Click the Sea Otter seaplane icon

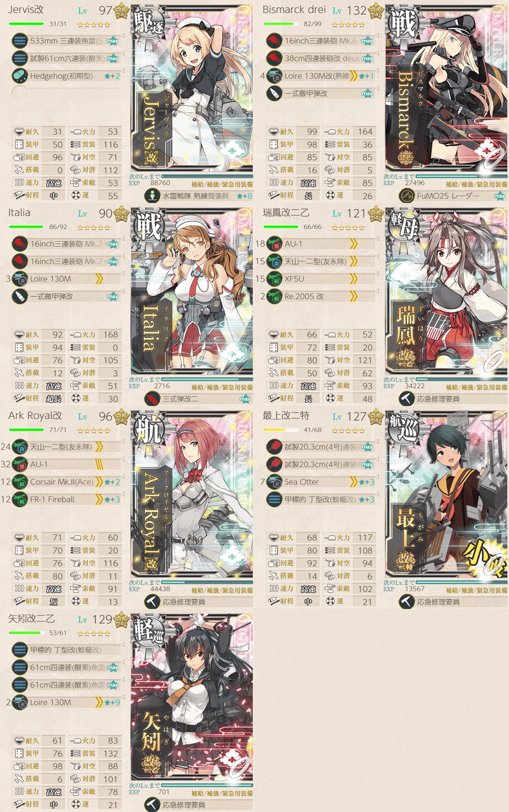click(x=274, y=482)
